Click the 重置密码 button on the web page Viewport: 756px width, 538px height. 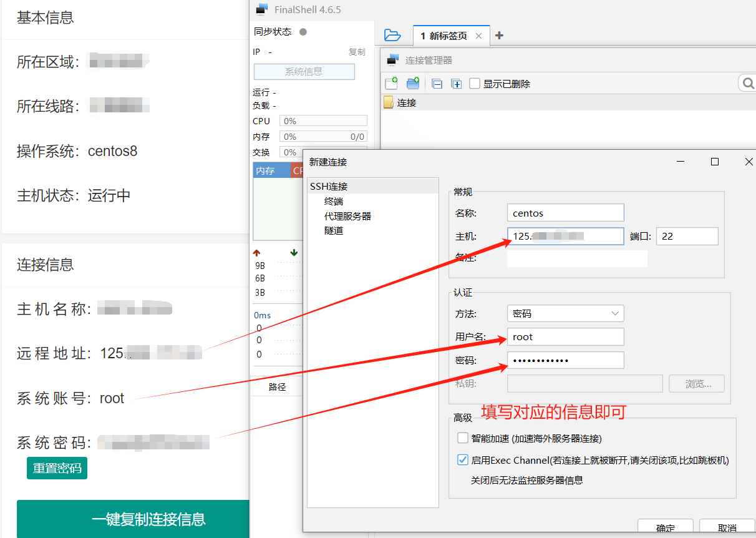[x=57, y=468]
